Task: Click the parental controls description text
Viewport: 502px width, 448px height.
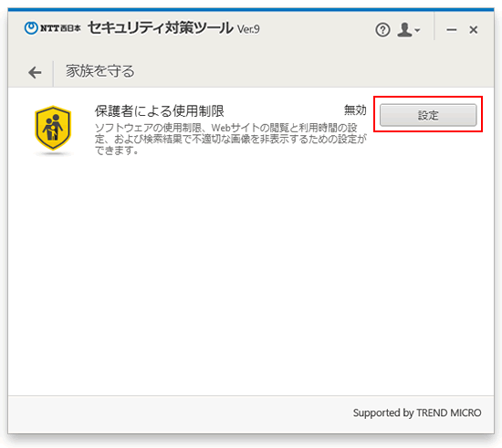Action: pos(231,139)
